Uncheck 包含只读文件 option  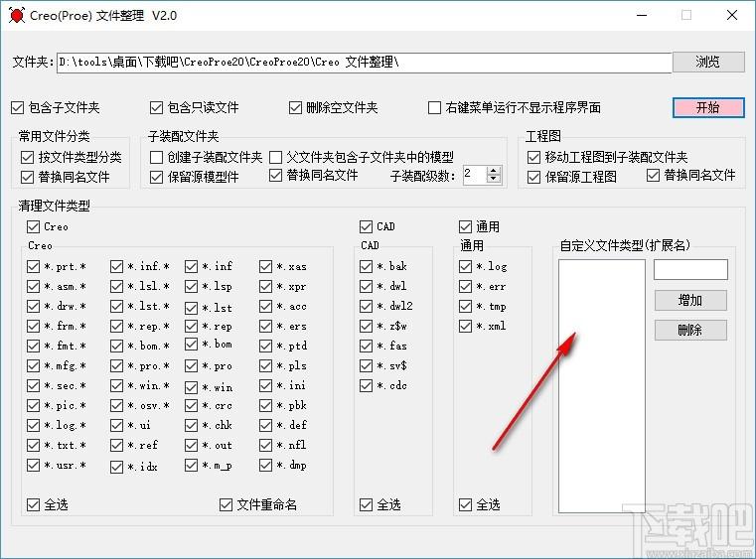(x=156, y=107)
